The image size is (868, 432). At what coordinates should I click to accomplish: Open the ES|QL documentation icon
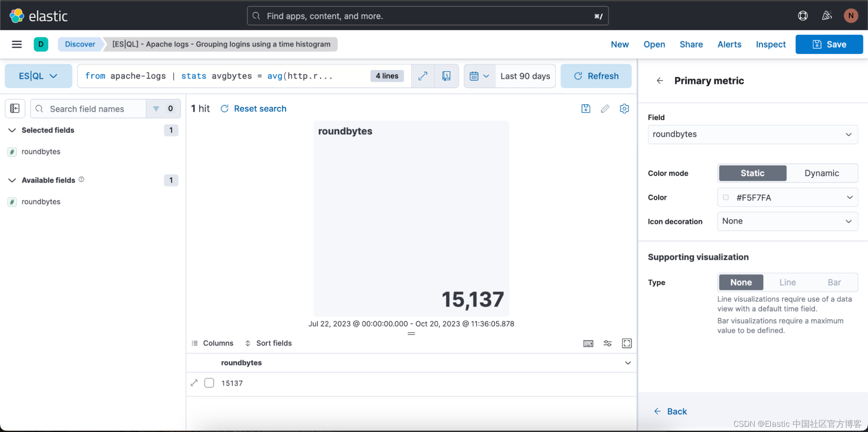[446, 76]
